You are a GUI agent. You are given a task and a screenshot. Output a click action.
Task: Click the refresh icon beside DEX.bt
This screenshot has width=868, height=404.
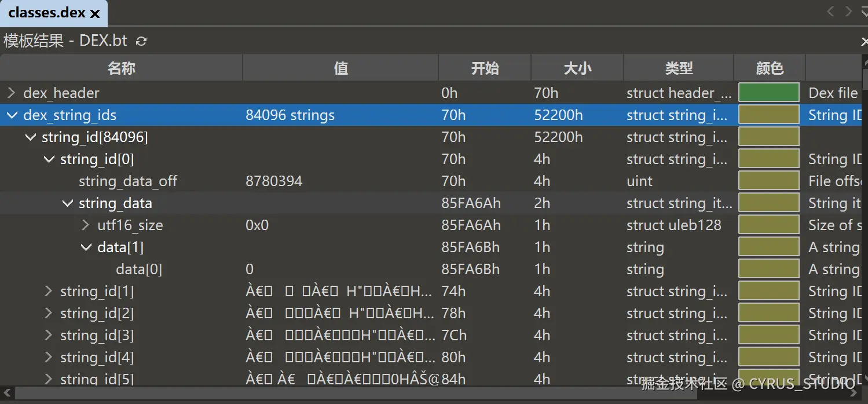click(141, 41)
